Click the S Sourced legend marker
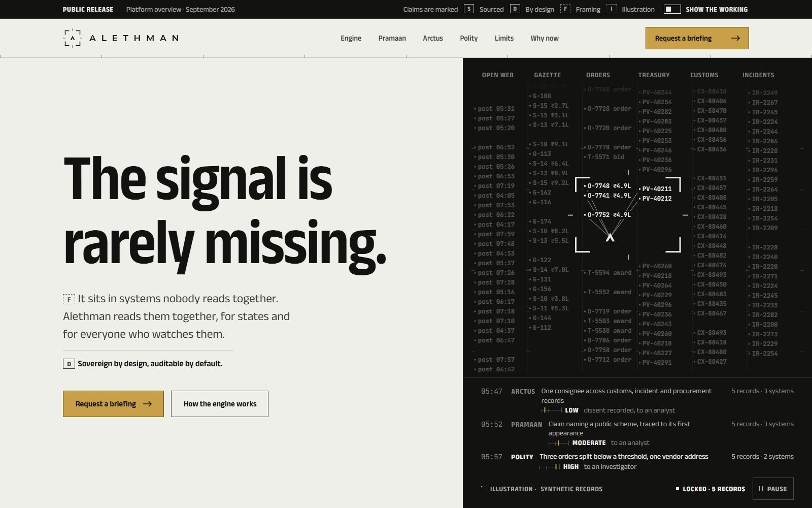 [x=469, y=9]
